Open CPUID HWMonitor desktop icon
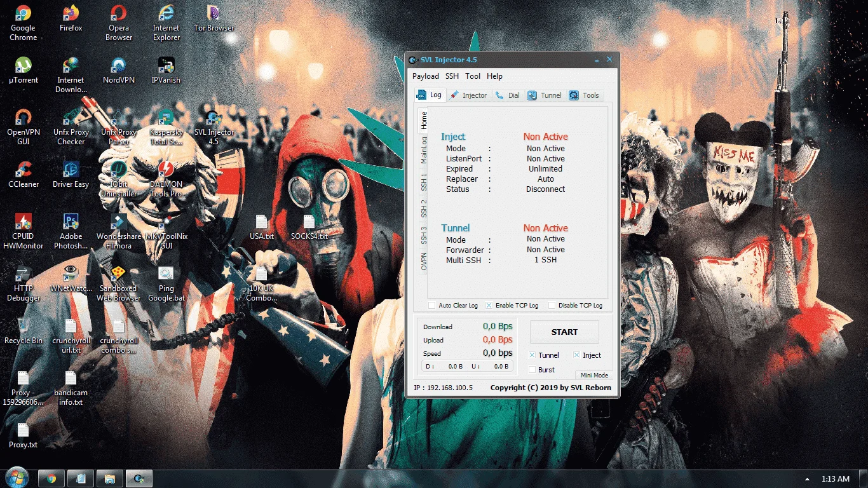This screenshot has width=868, height=488. point(23,231)
